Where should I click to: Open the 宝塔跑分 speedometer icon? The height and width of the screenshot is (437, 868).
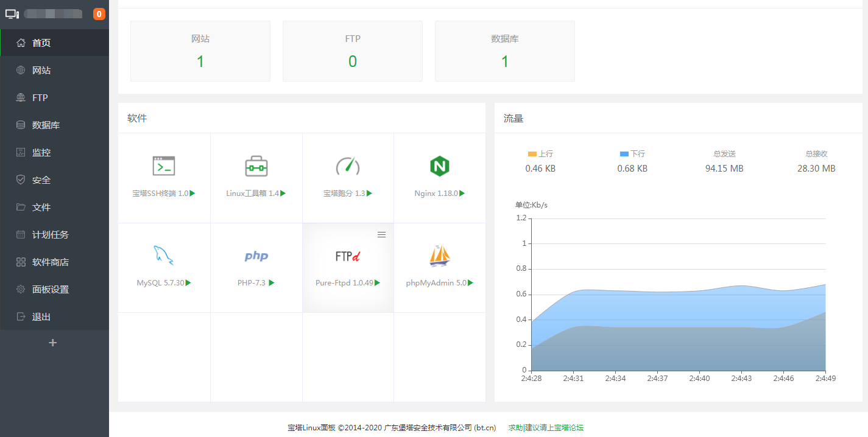tap(348, 166)
